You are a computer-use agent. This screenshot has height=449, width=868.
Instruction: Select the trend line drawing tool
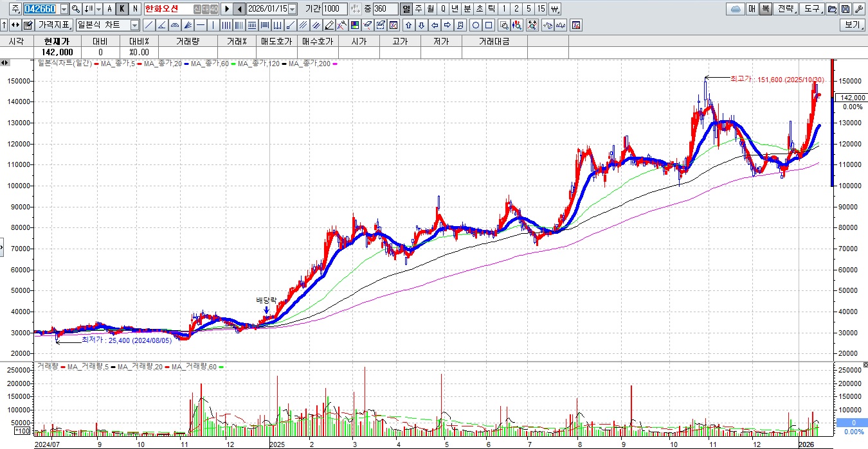(149, 25)
